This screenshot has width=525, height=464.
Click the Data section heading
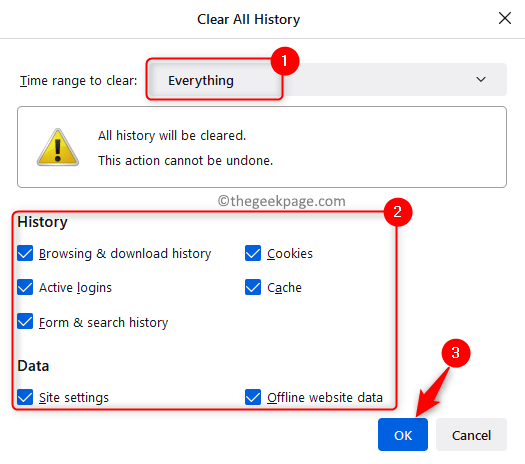33,366
